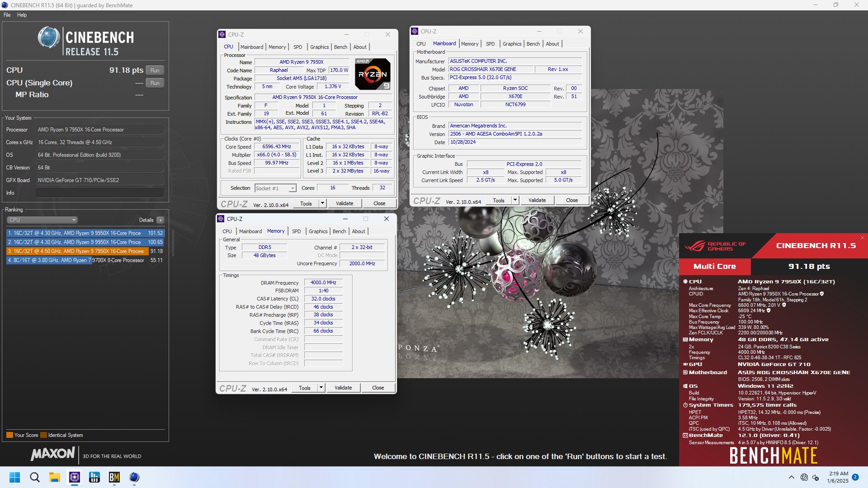Click ROG Republic of Gamers logo
Image resolution: width=868 pixels, height=488 pixels.
click(x=715, y=246)
